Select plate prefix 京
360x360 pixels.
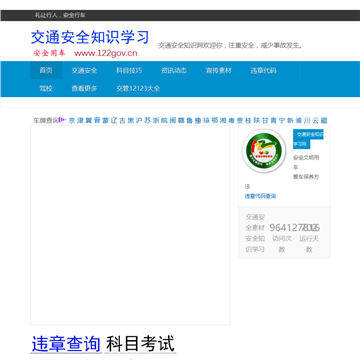point(72,120)
